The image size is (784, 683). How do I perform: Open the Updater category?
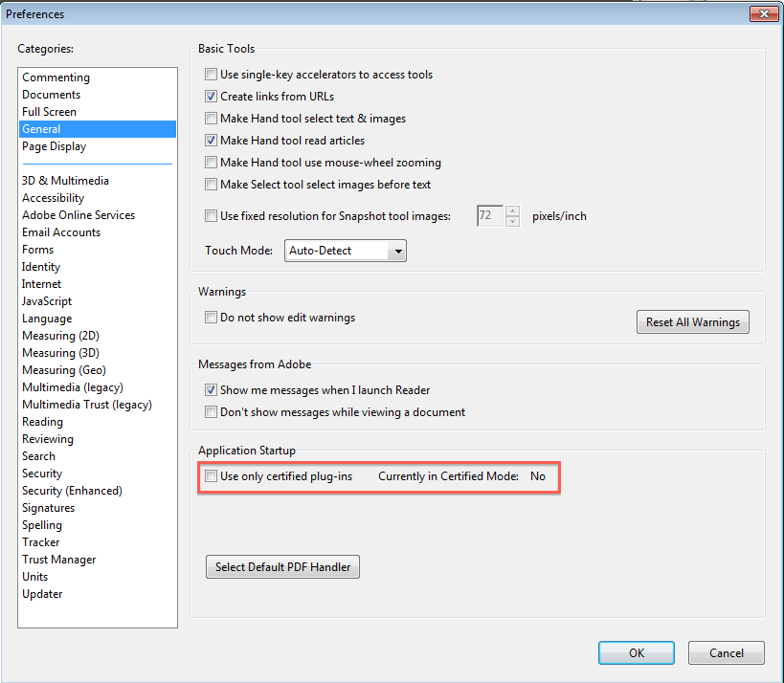tap(98, 594)
